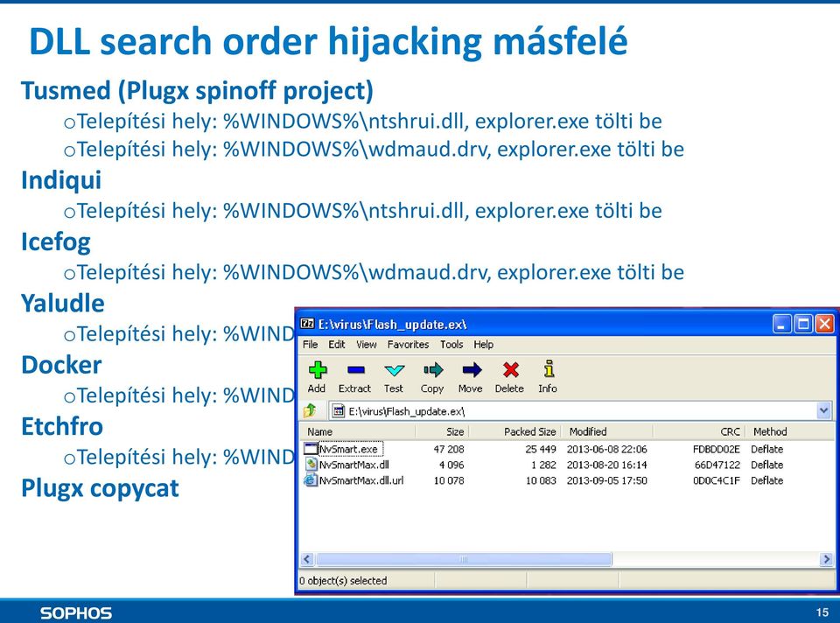
Task: Click the Info toolbar icon
Action: (549, 369)
